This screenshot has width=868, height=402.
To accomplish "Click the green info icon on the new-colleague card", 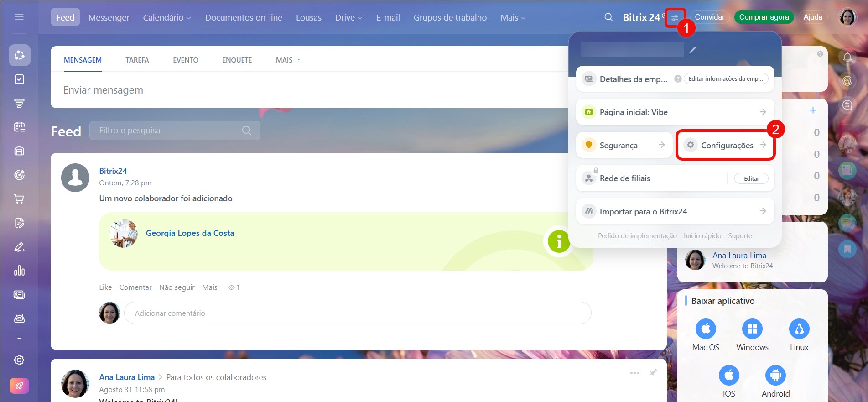I will pos(559,241).
